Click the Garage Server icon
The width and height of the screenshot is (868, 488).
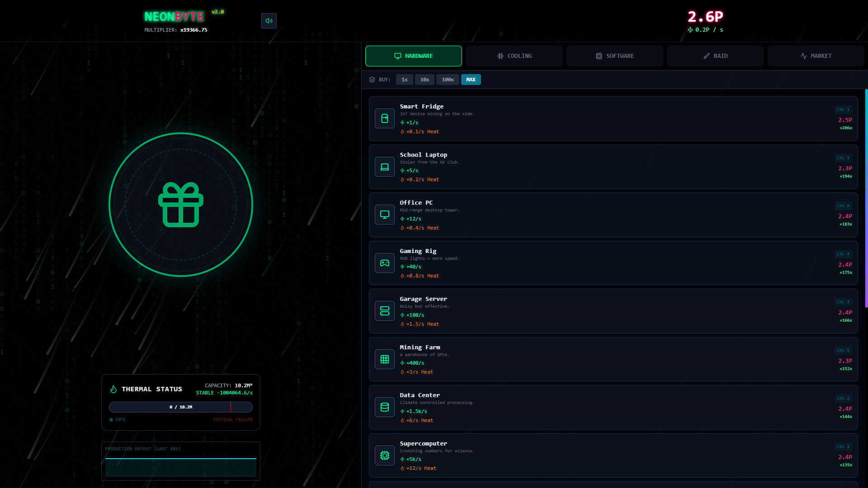tap(385, 311)
